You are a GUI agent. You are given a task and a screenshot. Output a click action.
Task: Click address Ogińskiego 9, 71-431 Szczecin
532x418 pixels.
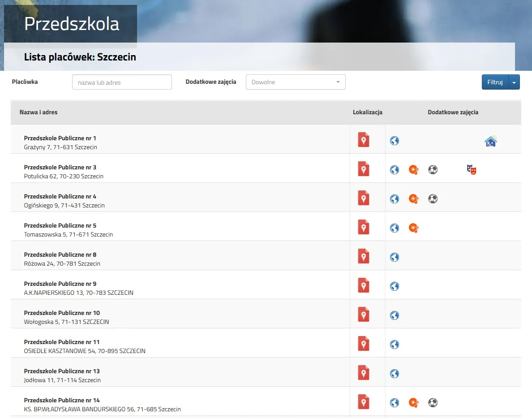click(x=64, y=206)
